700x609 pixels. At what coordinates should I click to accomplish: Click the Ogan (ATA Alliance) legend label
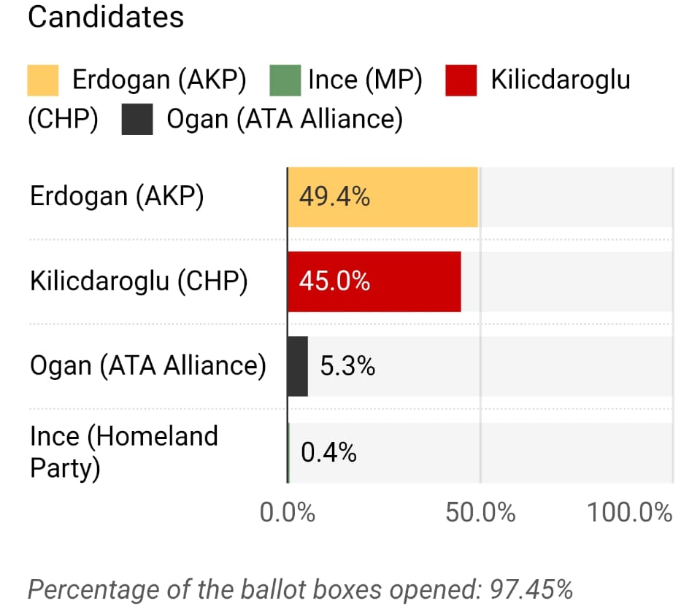(285, 119)
